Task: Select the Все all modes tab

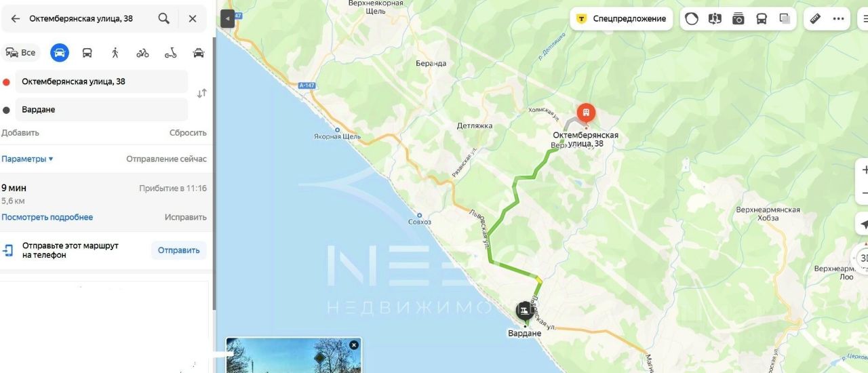Action: click(21, 53)
